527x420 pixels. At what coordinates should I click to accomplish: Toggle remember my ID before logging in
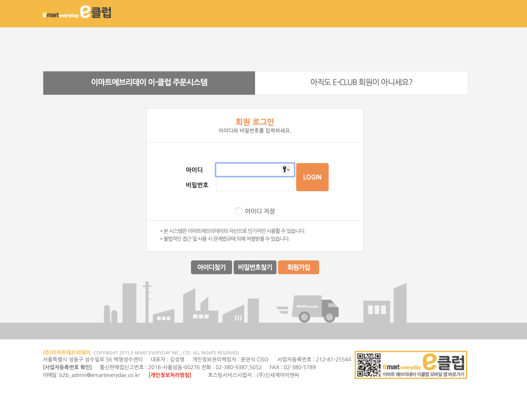(x=238, y=211)
